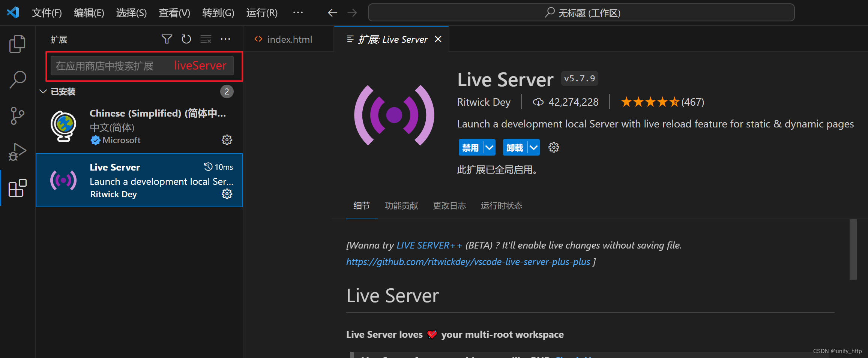Select the 扩展: Live Server tab
868x358 pixels.
391,39
